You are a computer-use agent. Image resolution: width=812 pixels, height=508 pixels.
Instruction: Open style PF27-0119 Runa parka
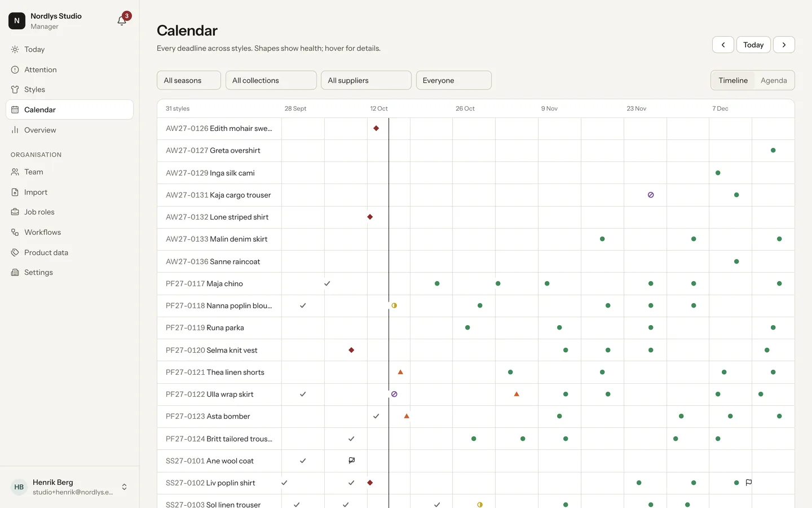click(x=205, y=328)
